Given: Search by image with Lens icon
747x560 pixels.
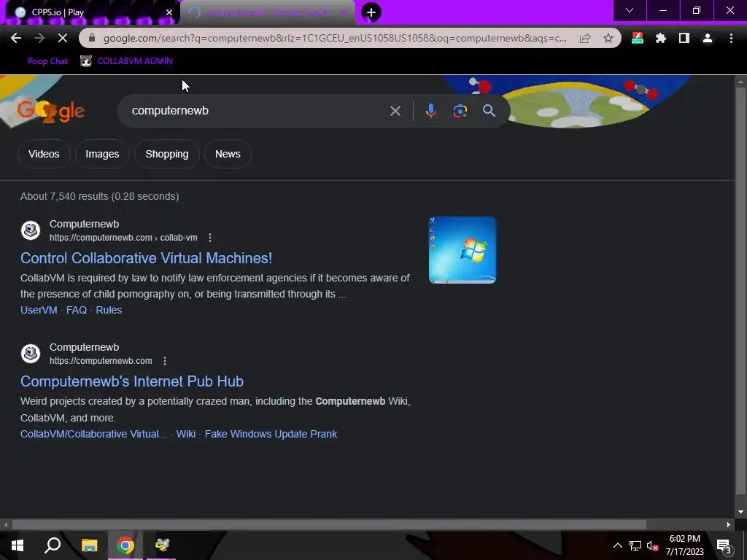Looking at the screenshot, I should [460, 111].
